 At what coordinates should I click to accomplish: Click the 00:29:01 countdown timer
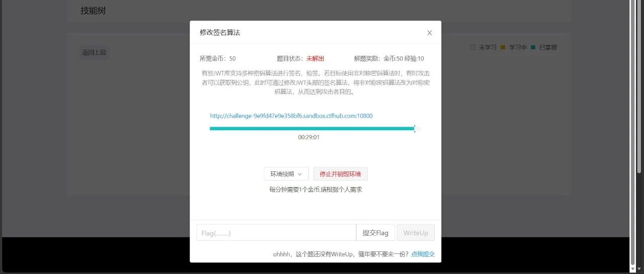coord(309,137)
